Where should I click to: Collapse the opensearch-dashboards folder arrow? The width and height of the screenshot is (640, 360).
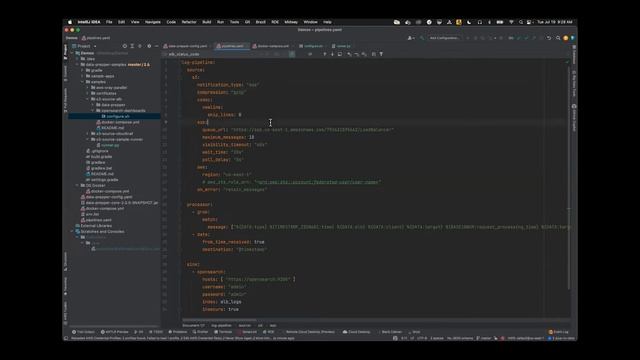coord(93,111)
